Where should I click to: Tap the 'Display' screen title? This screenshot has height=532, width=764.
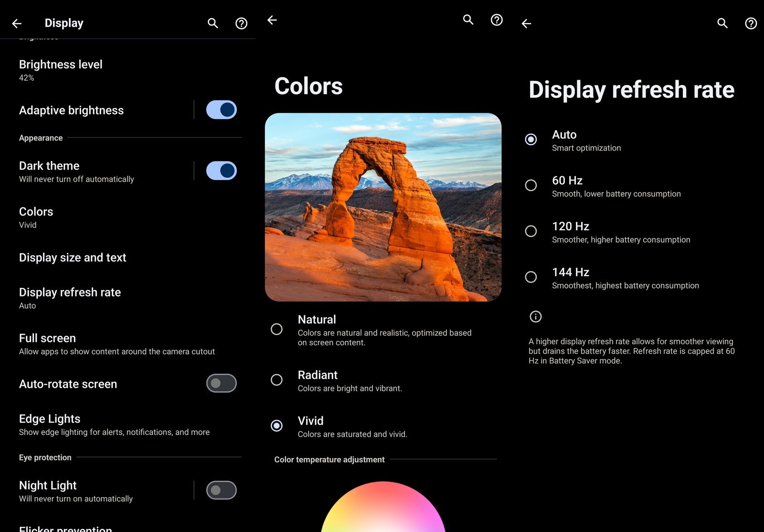[x=64, y=23]
